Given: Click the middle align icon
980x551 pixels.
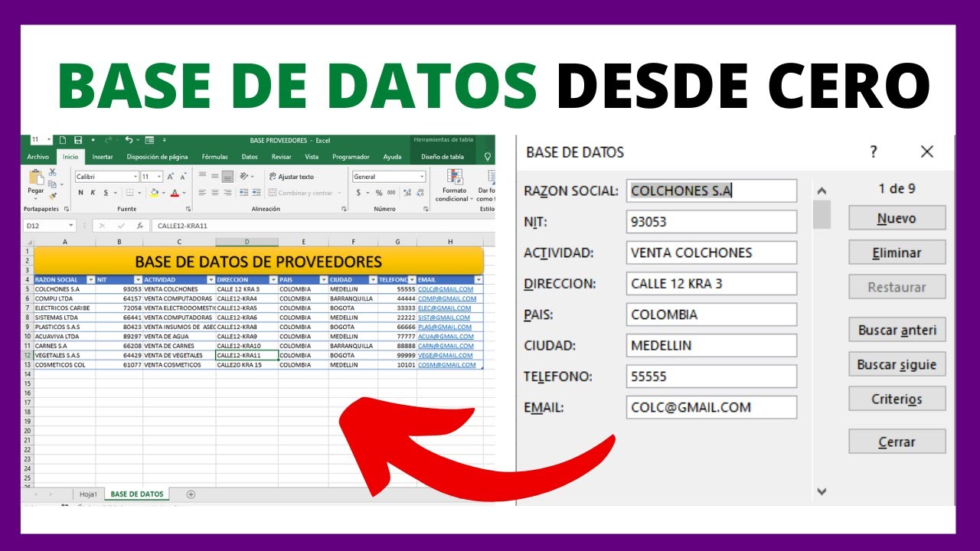Looking at the screenshot, I should (215, 176).
